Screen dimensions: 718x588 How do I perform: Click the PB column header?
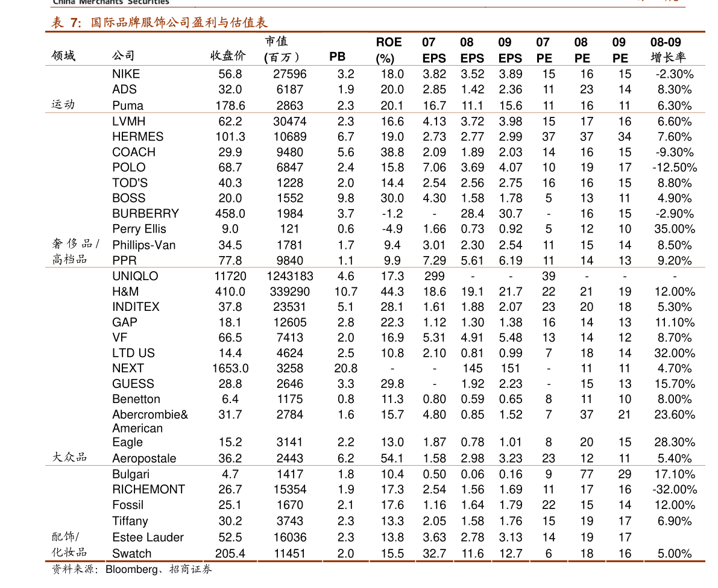(x=338, y=57)
